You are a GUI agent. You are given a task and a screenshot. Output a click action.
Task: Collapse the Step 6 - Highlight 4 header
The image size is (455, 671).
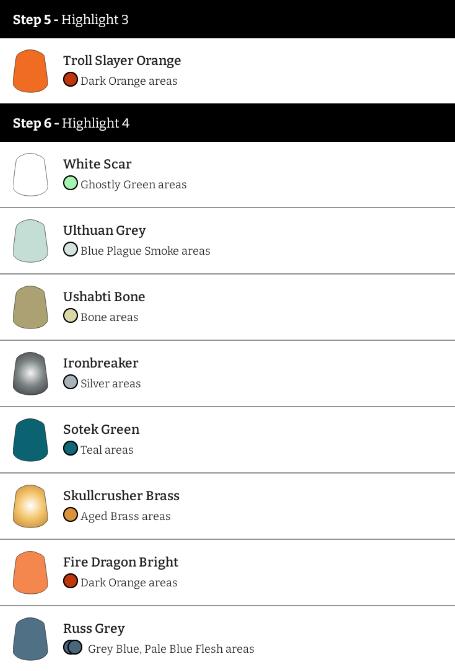(227, 123)
